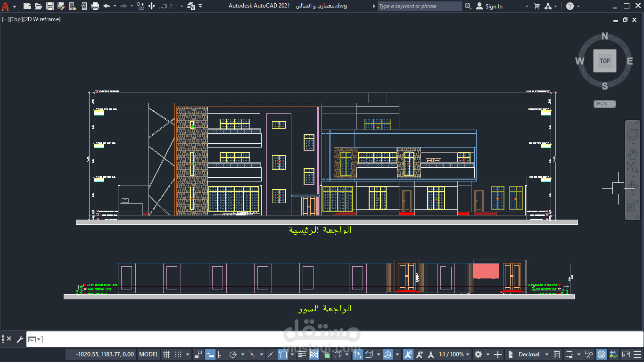Viewport: 644px width, 362px height.
Task: Open the AutoCAD application menu
Action: pos(5,7)
